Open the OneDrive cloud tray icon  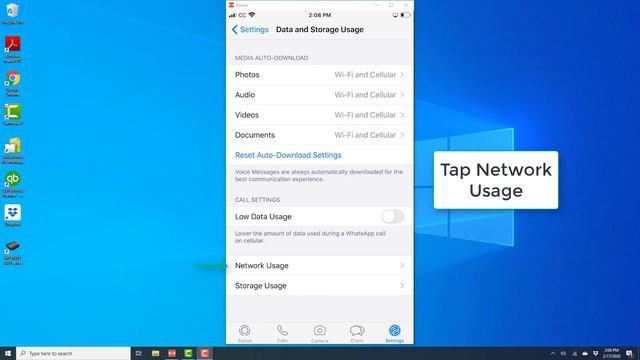click(585, 353)
